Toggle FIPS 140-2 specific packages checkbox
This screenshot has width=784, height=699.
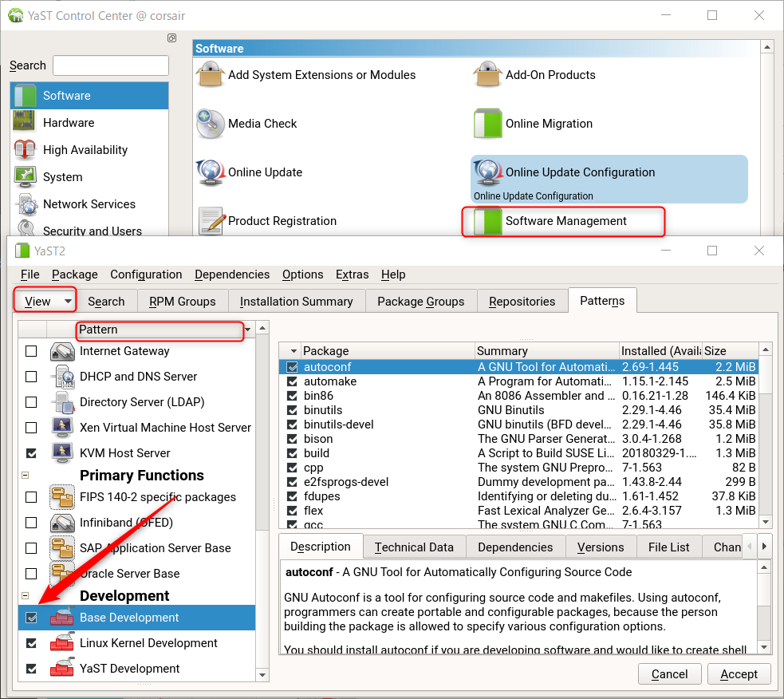[31, 497]
